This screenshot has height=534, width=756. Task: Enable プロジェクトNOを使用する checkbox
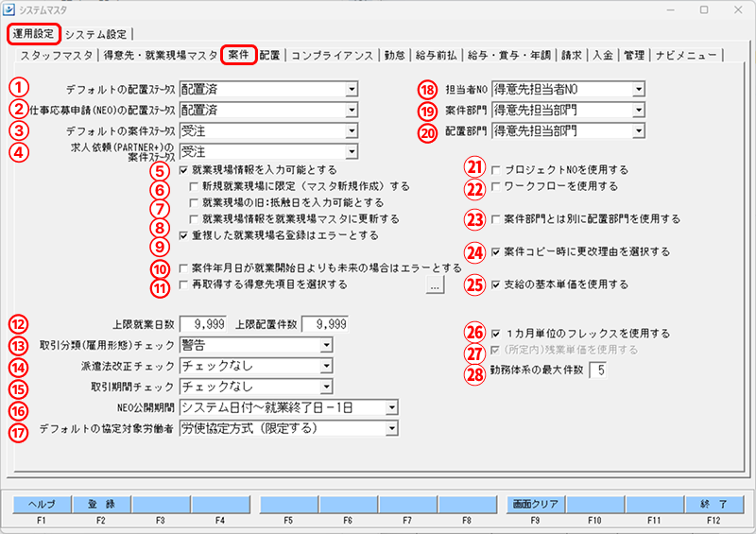(495, 170)
